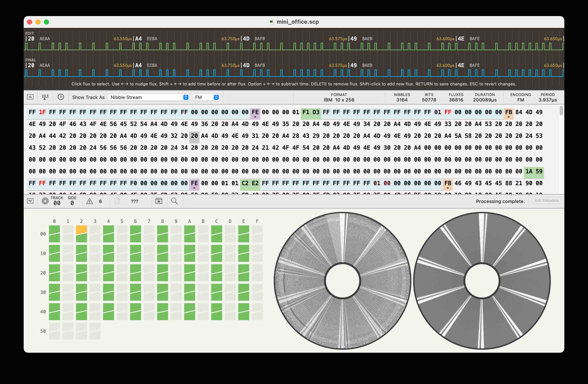Click the SIDE 0 indicator

click(72, 201)
